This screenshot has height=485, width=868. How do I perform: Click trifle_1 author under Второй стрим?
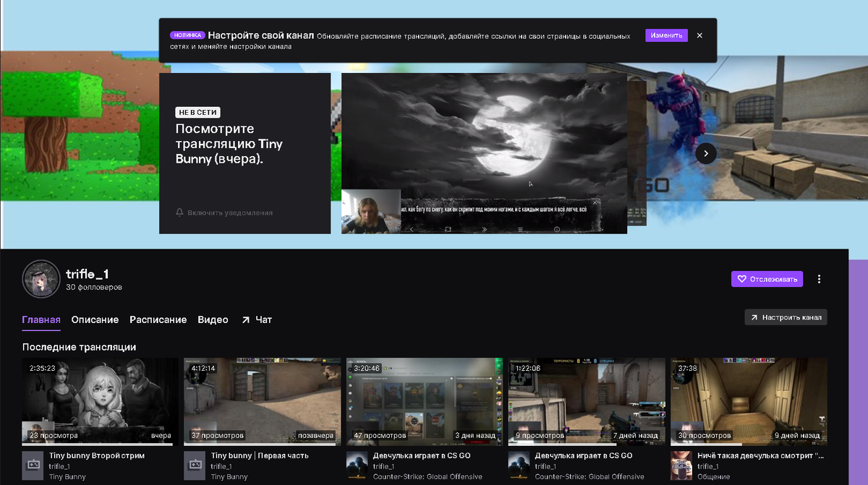pyautogui.click(x=59, y=467)
